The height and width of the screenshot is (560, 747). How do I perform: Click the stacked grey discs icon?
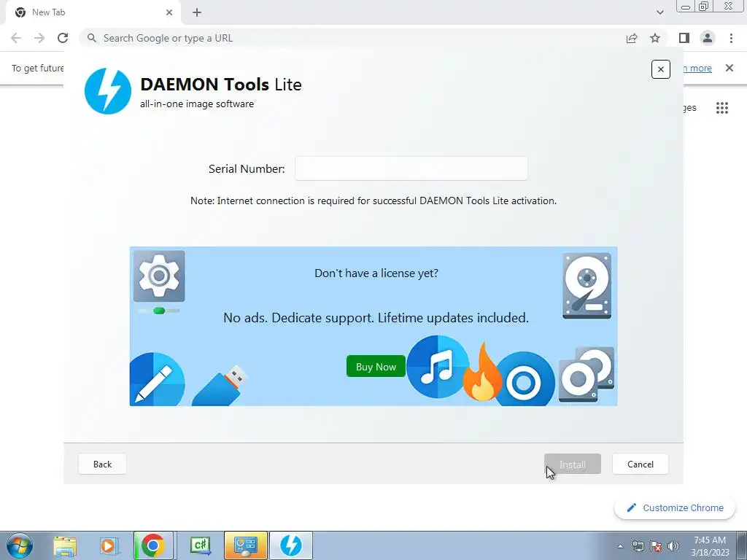point(587,374)
